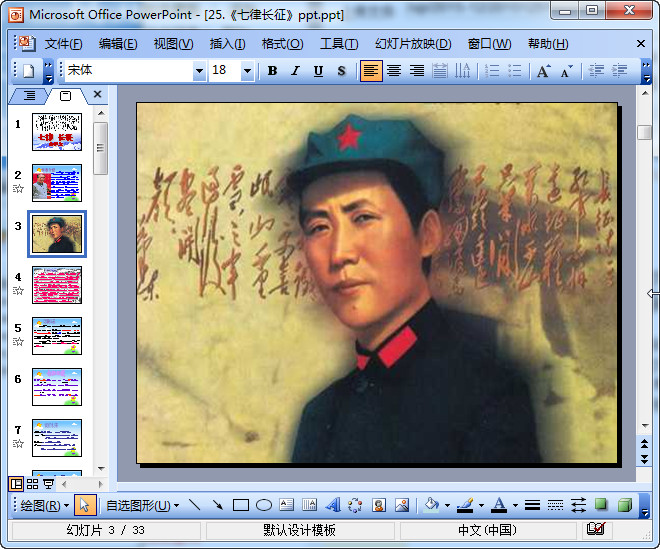
Task: Switch to Normal view button
Action: (16, 484)
